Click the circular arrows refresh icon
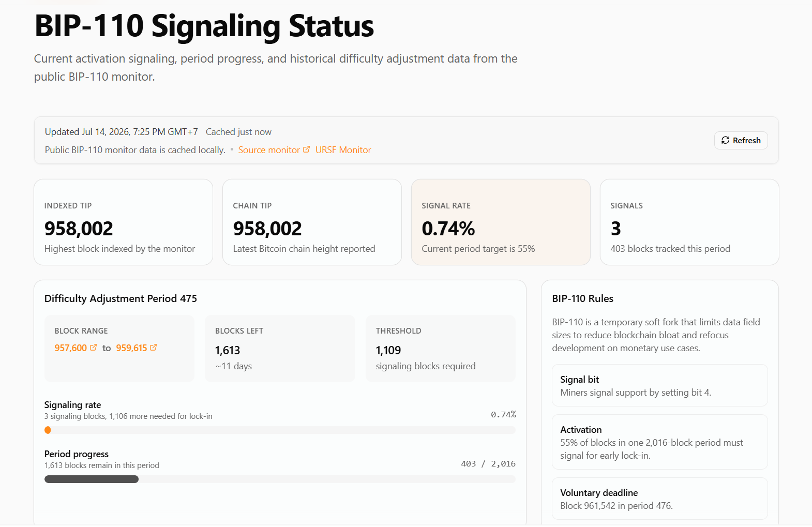This screenshot has width=812, height=527. coord(725,140)
